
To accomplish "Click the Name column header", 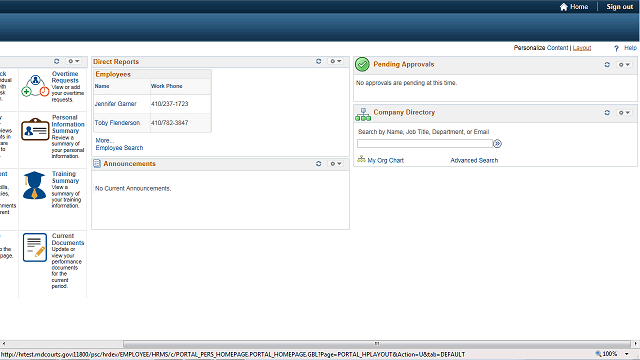I will 102,86.
